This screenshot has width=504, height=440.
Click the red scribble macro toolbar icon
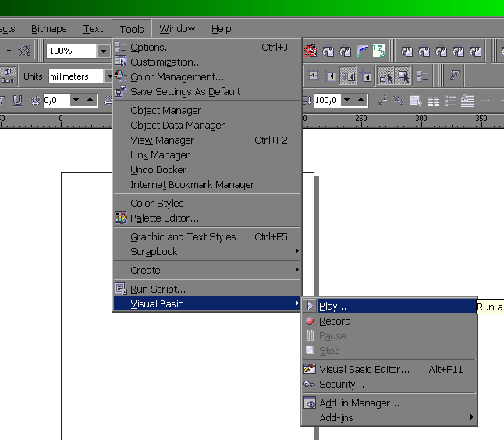pos(311,51)
